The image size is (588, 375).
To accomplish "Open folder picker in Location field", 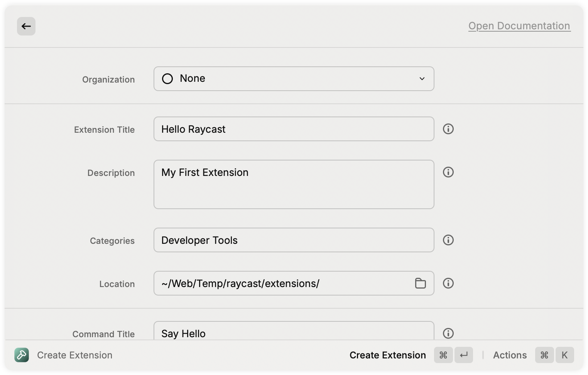I will coord(420,283).
